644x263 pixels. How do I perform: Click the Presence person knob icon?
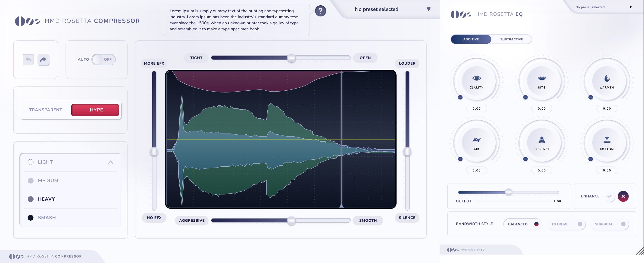[541, 140]
